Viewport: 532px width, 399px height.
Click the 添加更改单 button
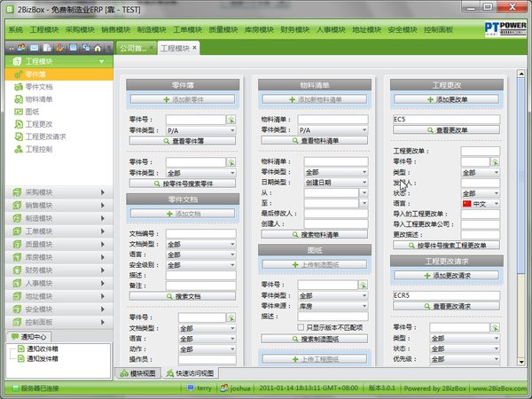[x=447, y=99]
